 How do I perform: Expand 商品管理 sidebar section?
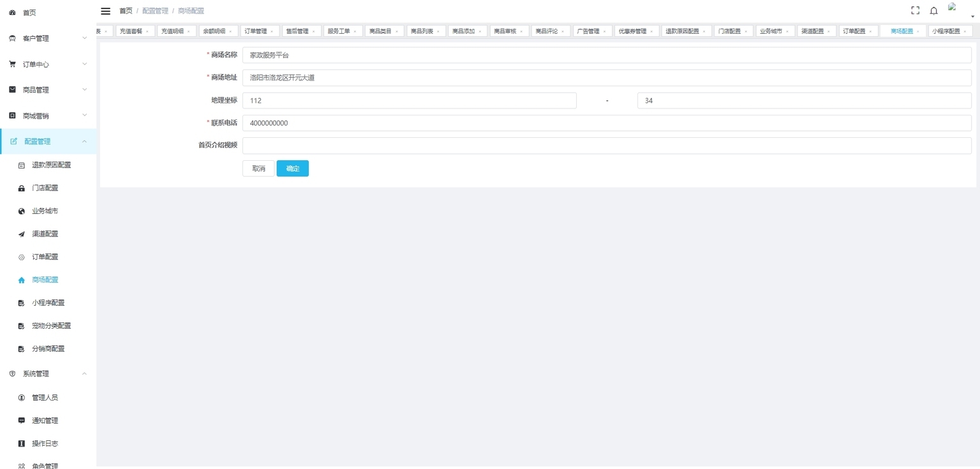point(48,90)
